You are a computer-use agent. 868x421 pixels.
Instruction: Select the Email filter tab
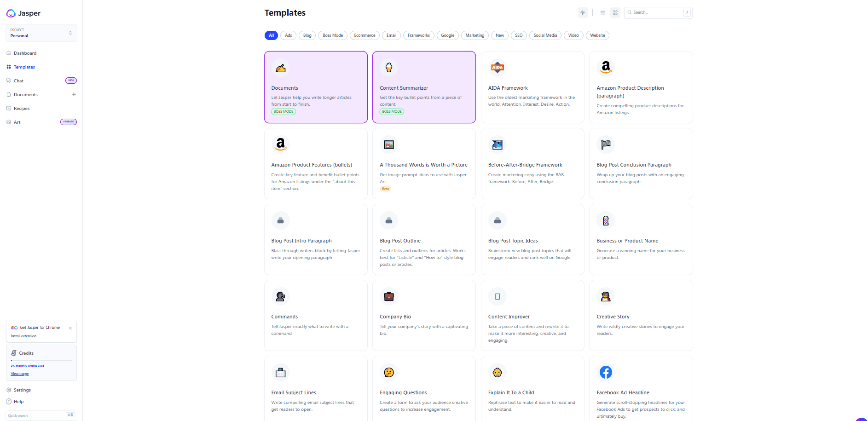(x=392, y=35)
